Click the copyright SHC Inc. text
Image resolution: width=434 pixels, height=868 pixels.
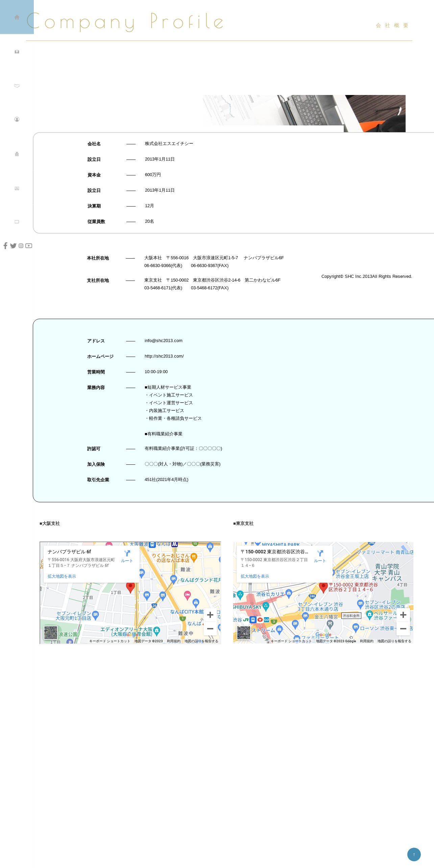click(x=367, y=276)
